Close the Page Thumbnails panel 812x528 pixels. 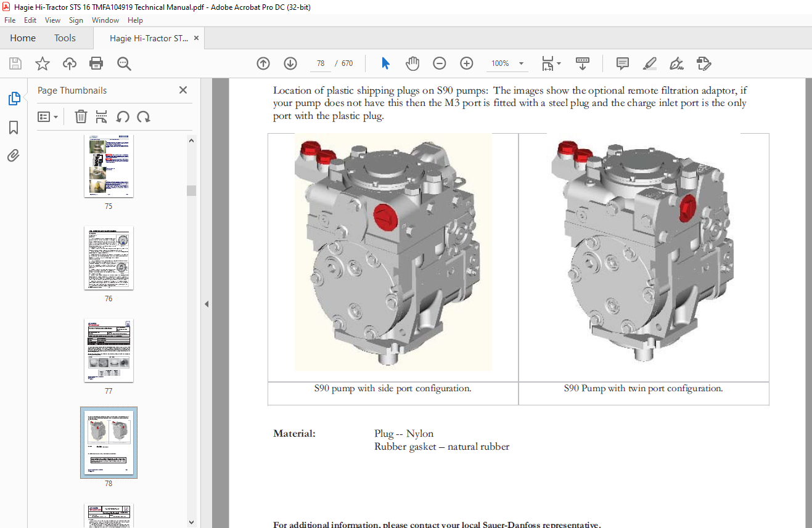click(183, 90)
